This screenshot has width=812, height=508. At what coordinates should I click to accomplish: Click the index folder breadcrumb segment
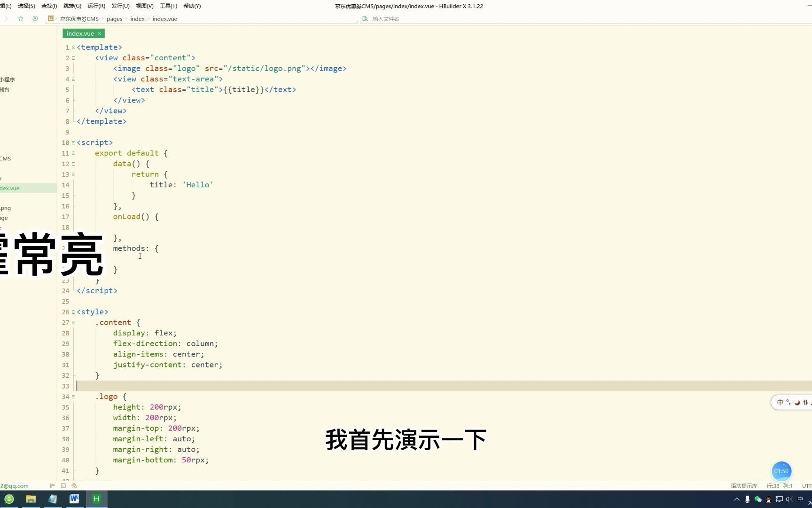[x=137, y=19]
